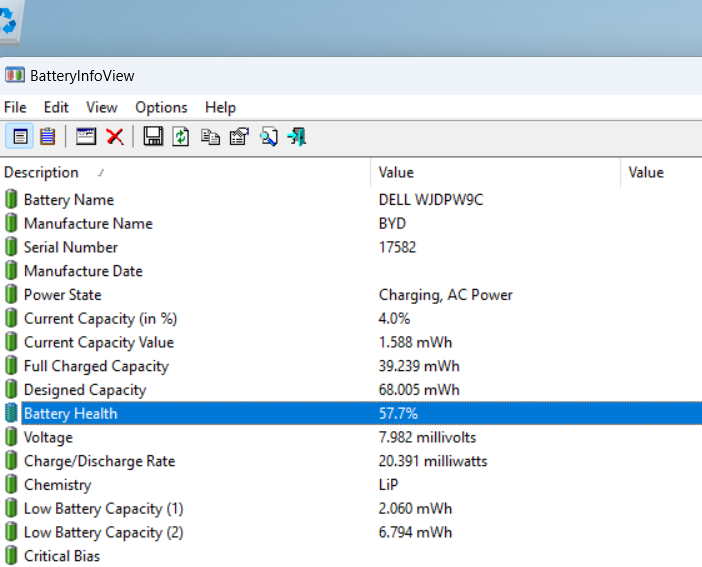Viewport: 702px width, 567px height.
Task: Select the Manufacture Date row label
Action: 83,271
